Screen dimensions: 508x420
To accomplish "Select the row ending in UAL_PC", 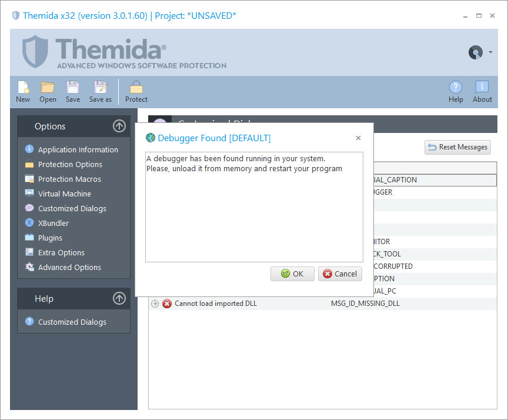I will [435, 291].
